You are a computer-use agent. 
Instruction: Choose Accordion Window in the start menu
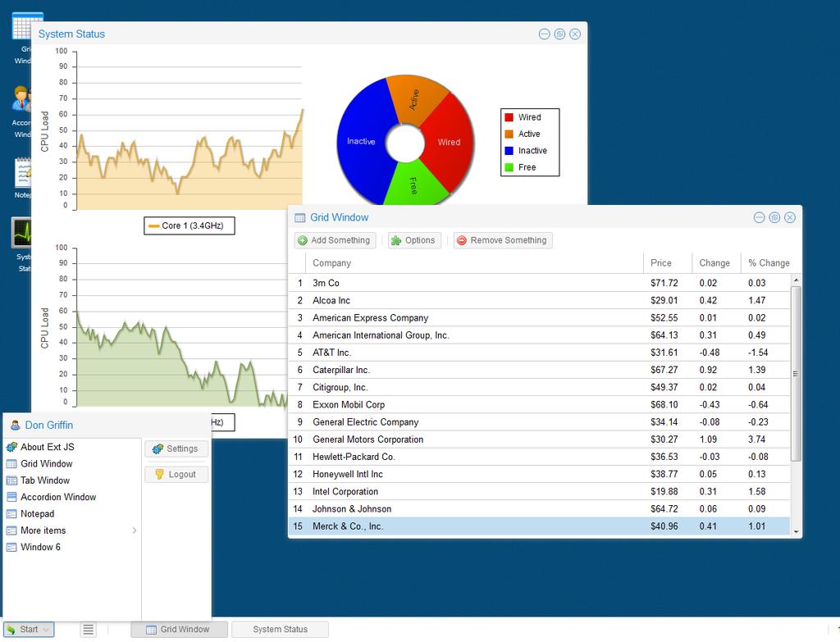pos(72,497)
